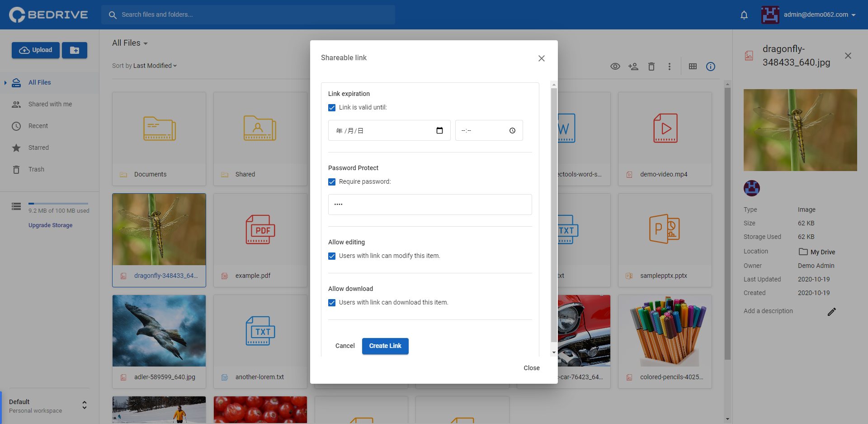Viewport: 868px width, 424px height.
Task: Close the Shareable link dialog with X
Action: click(x=542, y=58)
